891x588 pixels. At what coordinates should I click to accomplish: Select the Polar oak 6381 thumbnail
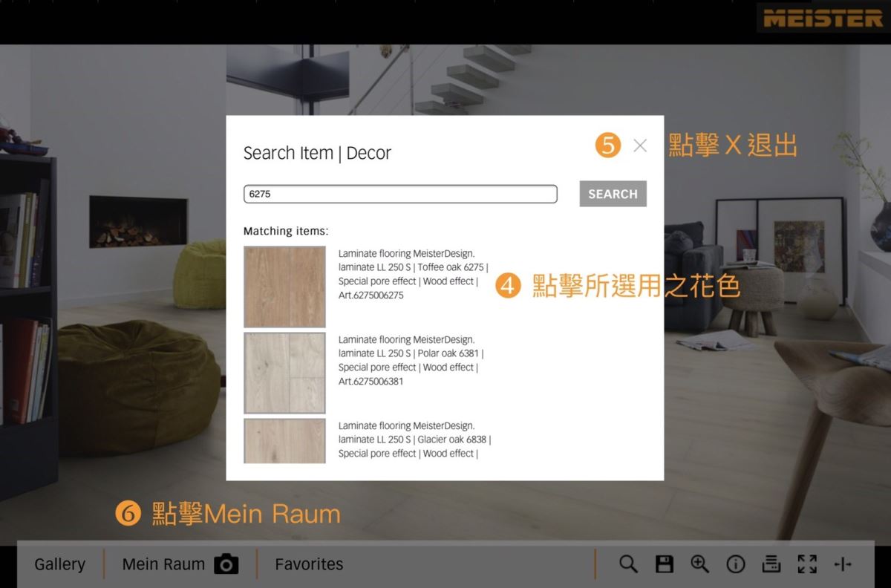(x=284, y=373)
